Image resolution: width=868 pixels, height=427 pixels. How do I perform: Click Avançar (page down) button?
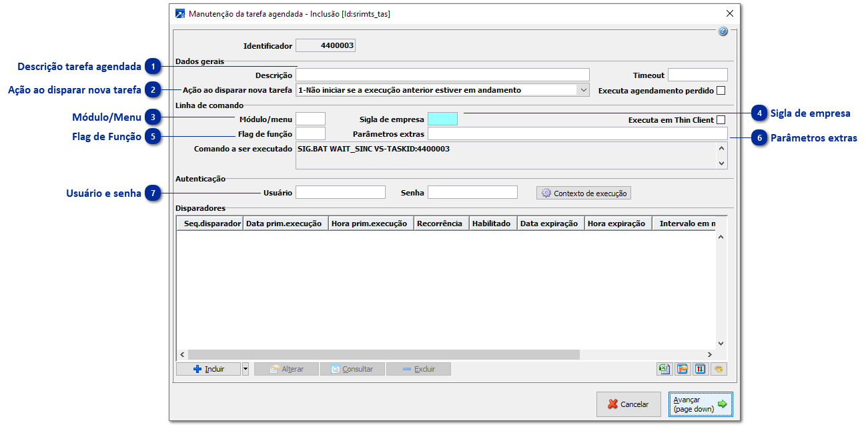(x=701, y=404)
